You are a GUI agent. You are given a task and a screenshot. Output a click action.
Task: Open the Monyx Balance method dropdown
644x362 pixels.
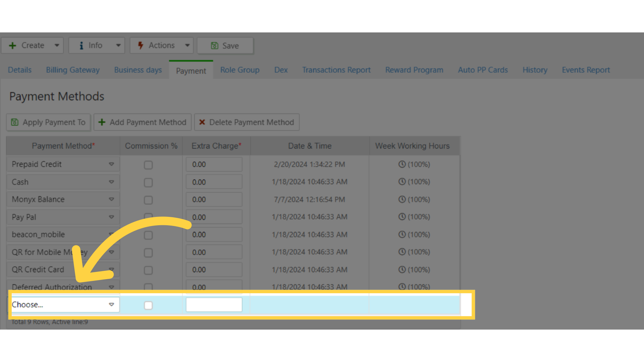[111, 199]
